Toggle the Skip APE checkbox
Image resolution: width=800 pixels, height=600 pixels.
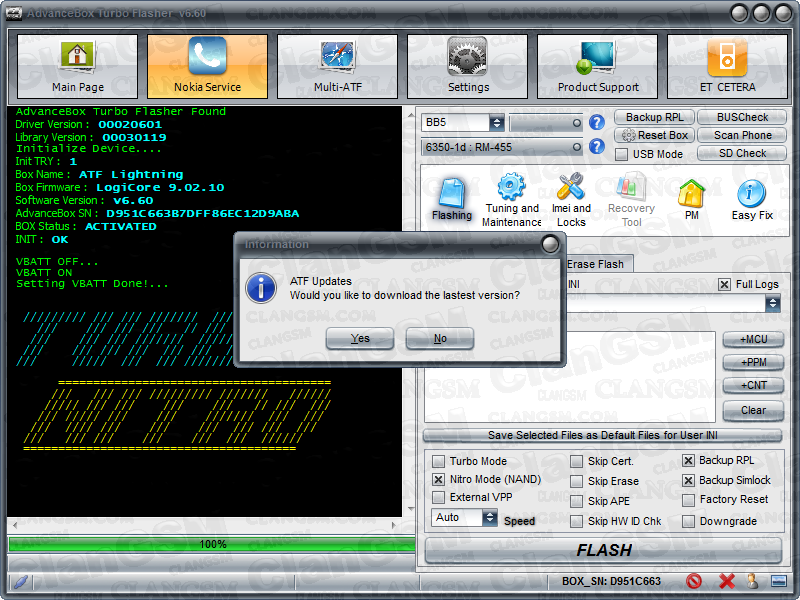pyautogui.click(x=577, y=501)
